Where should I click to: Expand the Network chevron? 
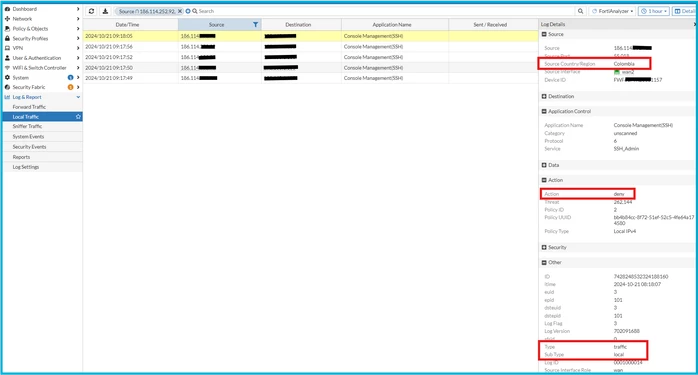tap(78, 19)
